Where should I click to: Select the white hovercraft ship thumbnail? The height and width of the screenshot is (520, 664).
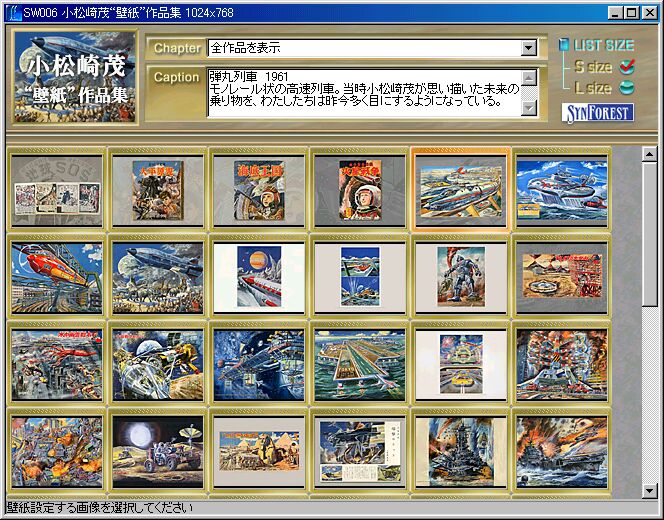tap(562, 191)
